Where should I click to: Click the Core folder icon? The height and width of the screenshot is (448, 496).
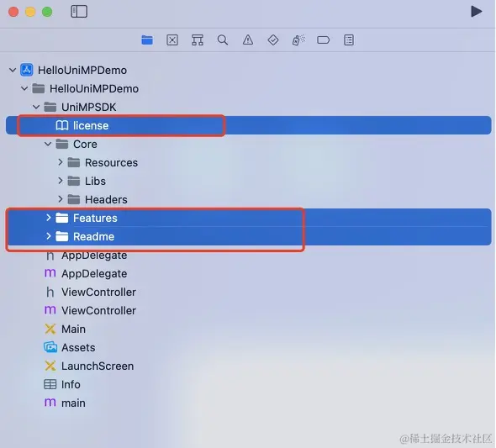[62, 144]
